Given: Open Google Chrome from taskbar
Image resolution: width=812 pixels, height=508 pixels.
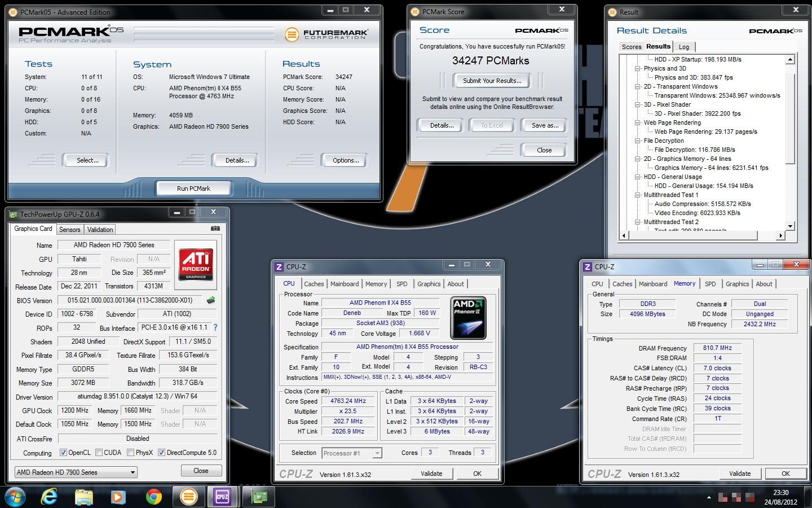Looking at the screenshot, I should pos(153,497).
